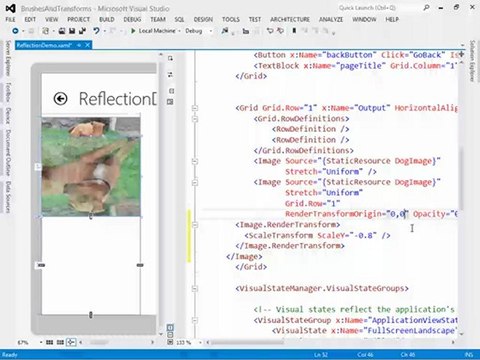Open the ARCHITECTURE menu
480x360 pixels.
(290, 19)
